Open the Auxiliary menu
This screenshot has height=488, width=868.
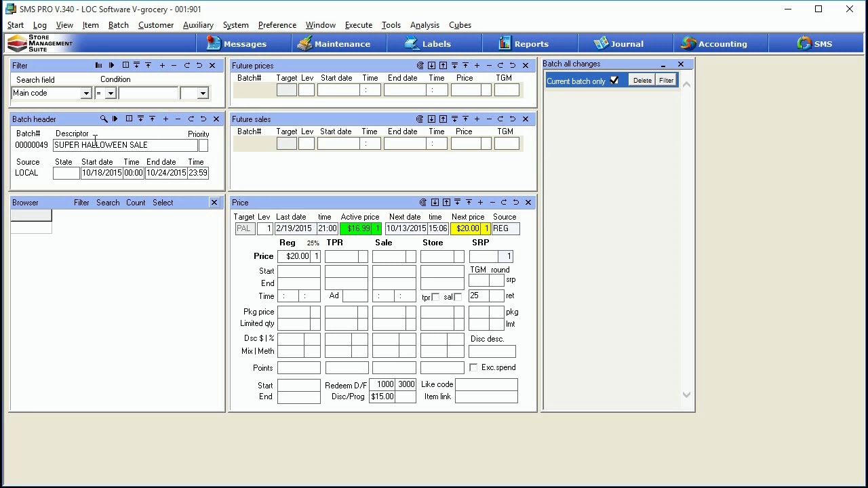[x=198, y=25]
